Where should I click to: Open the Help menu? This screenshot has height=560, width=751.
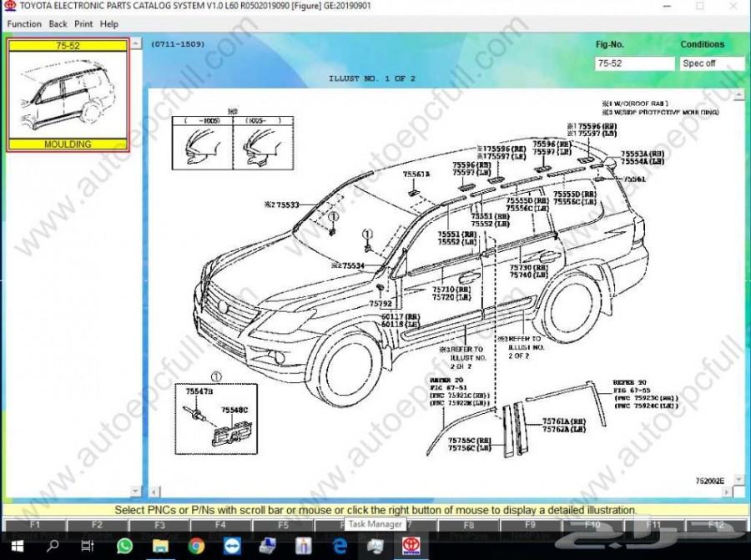point(109,24)
